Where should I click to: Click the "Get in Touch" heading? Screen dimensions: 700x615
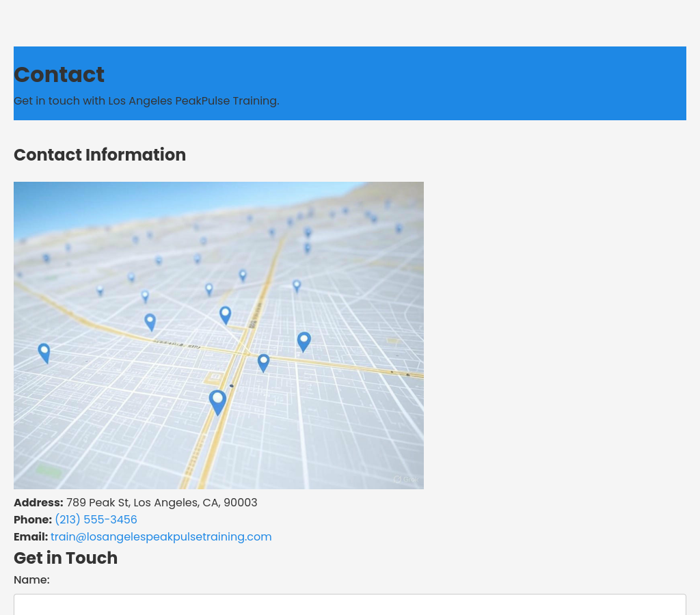click(66, 558)
